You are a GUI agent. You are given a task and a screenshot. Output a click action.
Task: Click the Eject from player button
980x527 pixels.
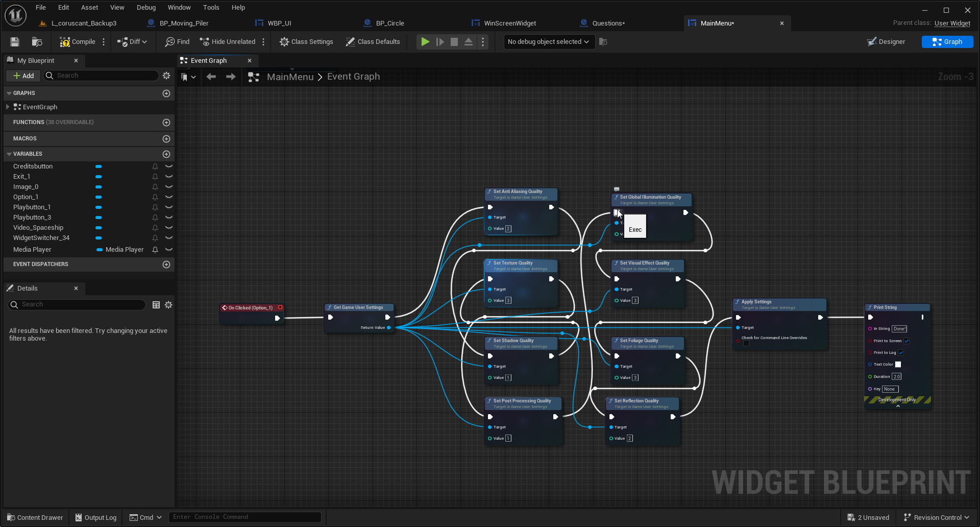click(x=468, y=42)
